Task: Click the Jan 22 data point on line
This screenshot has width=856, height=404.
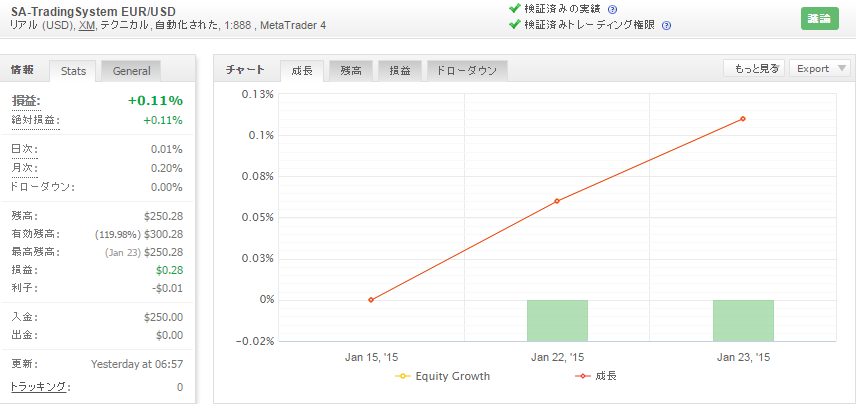Action: coord(557,201)
